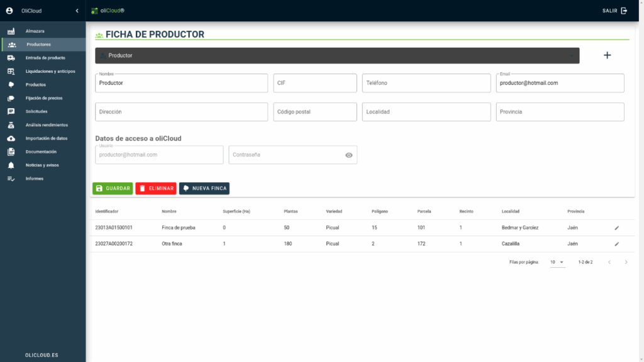Click pencil icon for Otra finca row
Image resolution: width=644 pixels, height=362 pixels.
(x=616, y=244)
